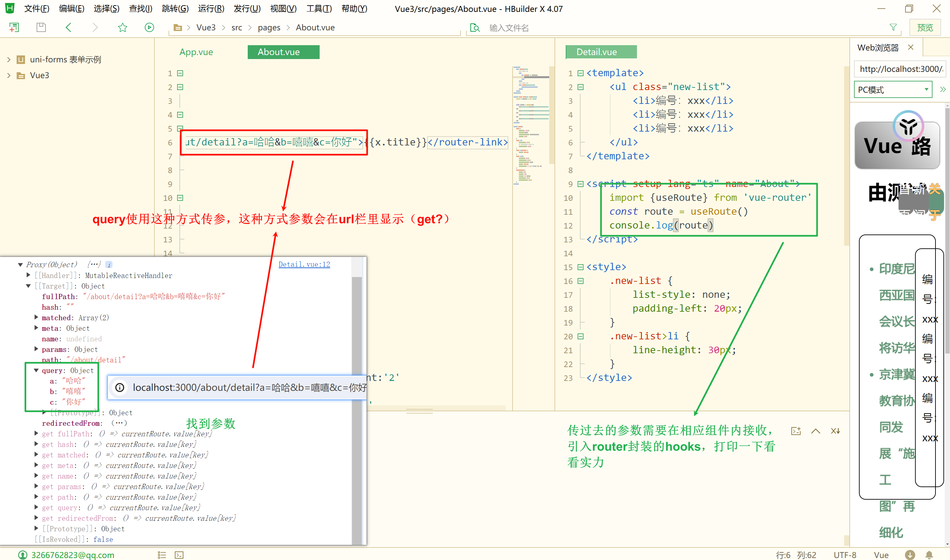The width and height of the screenshot is (950, 560).
Task: Toggle fold marker at Detail.vue line 15
Action: [581, 267]
